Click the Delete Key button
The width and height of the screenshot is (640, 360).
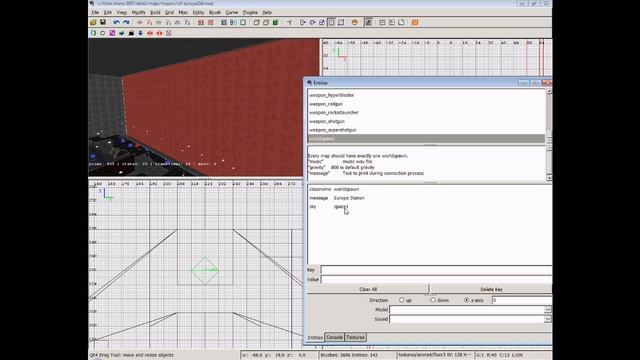click(491, 289)
